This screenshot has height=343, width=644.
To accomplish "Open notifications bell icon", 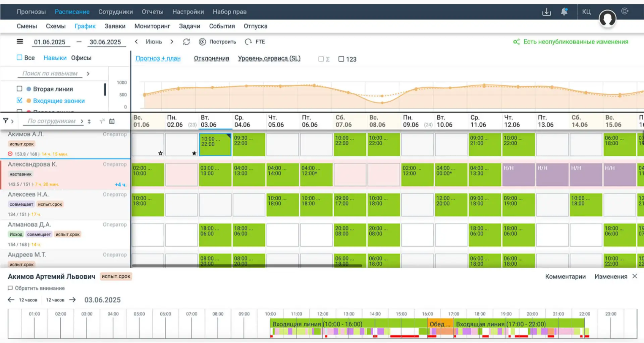I will [564, 12].
